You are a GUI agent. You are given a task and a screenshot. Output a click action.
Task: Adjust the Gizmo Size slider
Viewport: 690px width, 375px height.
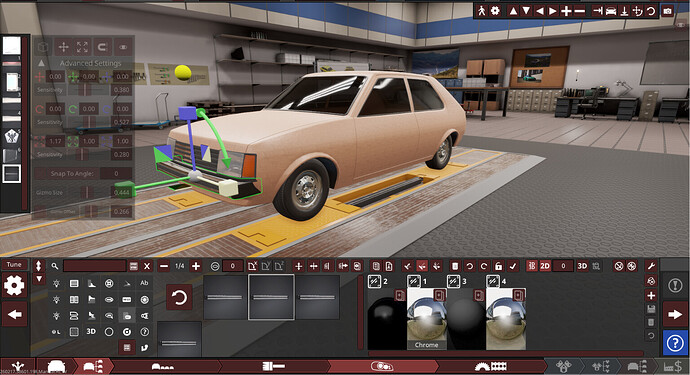pos(87,192)
